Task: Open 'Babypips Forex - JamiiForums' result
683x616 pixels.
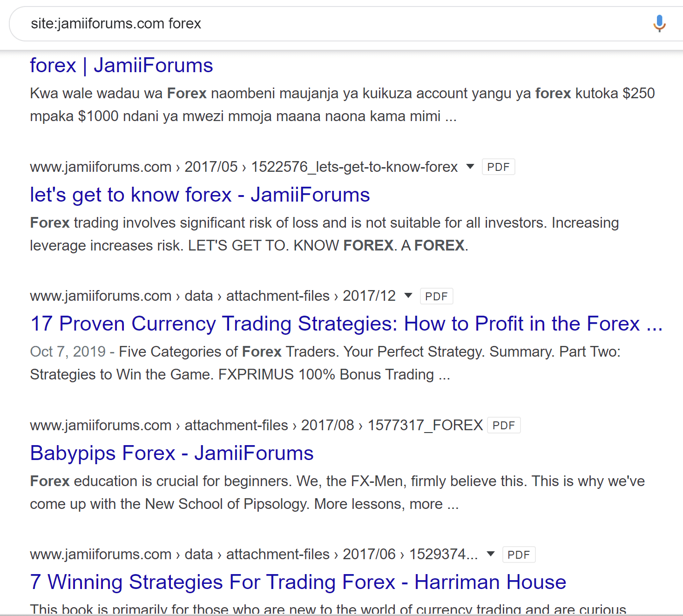Action: click(172, 453)
